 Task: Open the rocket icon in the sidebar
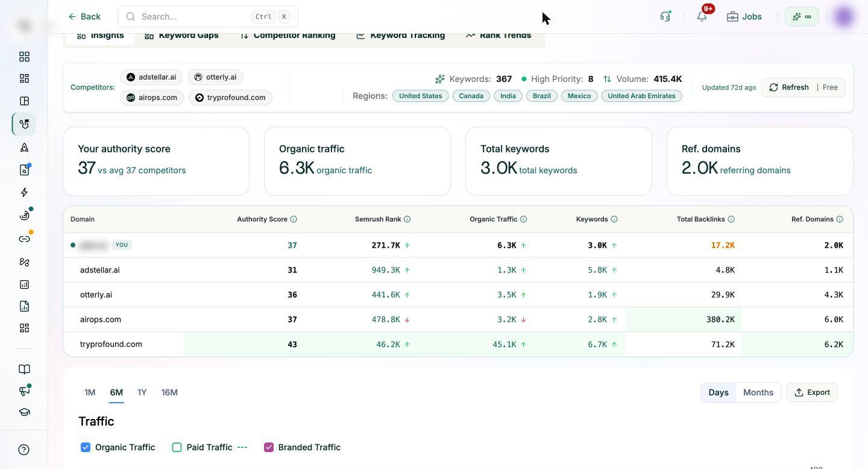24,147
